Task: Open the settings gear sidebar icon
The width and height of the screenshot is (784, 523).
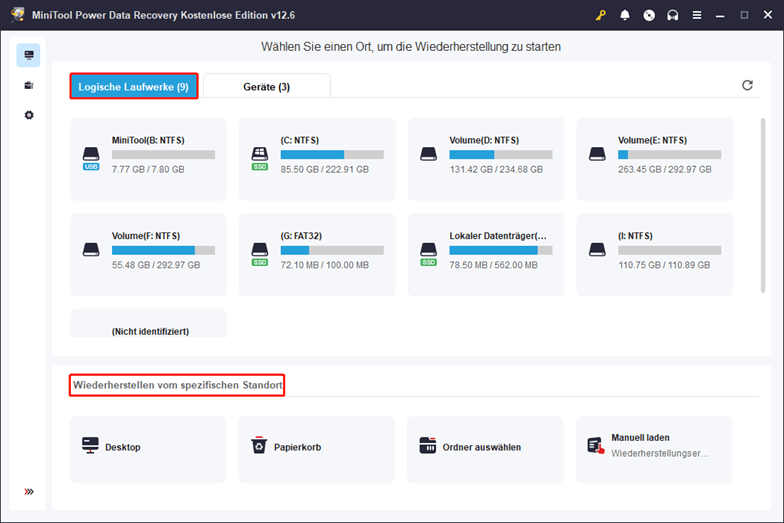Action: [29, 115]
